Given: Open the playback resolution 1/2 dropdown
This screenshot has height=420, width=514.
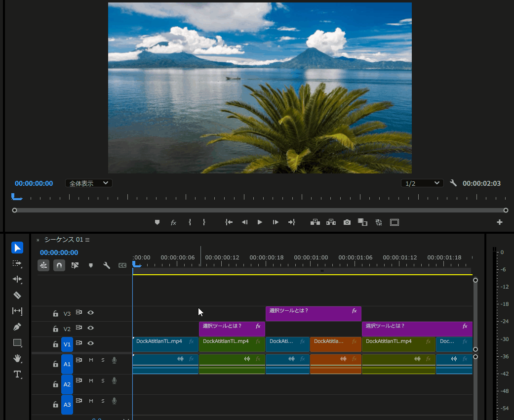Looking at the screenshot, I should pyautogui.click(x=422, y=183).
